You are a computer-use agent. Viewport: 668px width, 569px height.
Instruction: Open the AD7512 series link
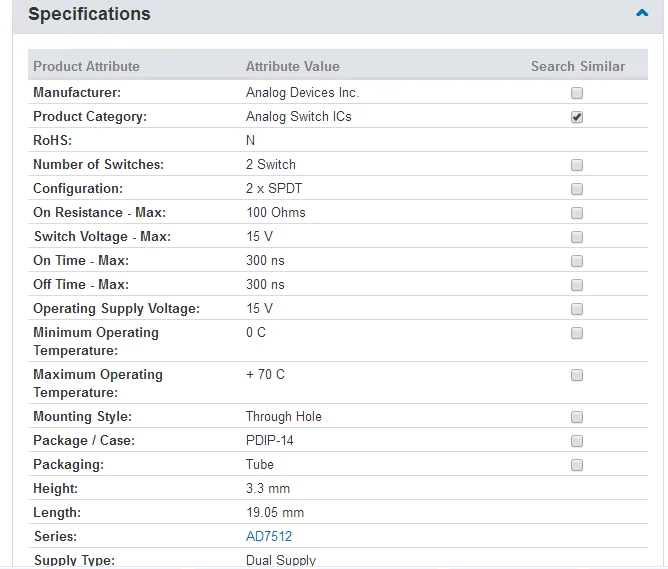tap(269, 536)
